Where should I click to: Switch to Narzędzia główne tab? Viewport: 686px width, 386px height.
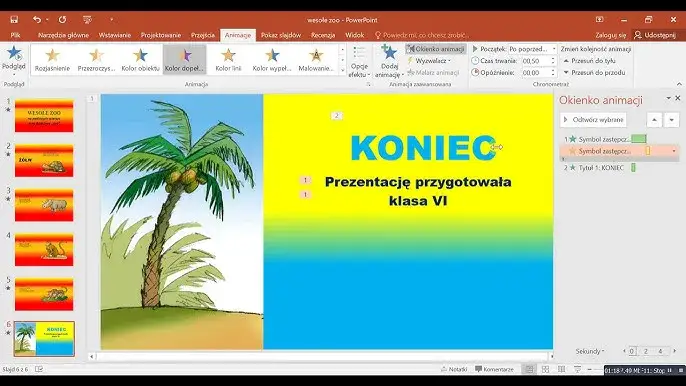[63, 35]
